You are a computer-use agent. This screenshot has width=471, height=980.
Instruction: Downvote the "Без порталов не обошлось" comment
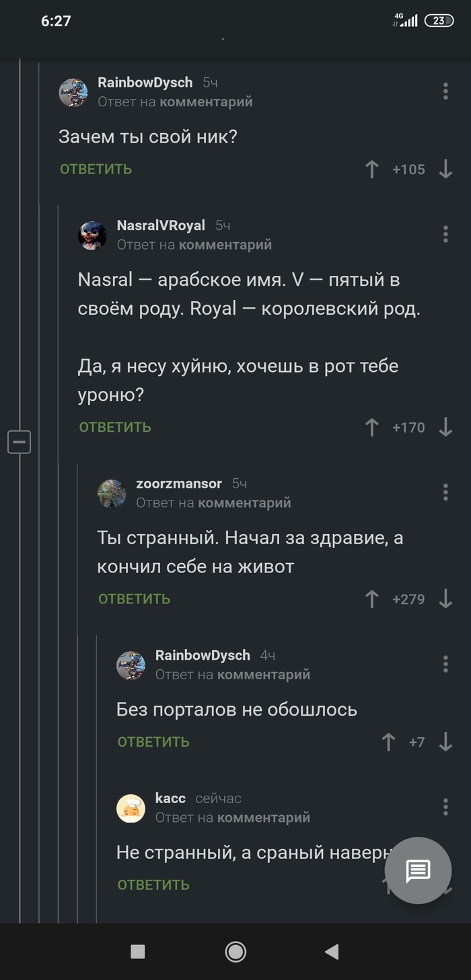click(x=445, y=741)
